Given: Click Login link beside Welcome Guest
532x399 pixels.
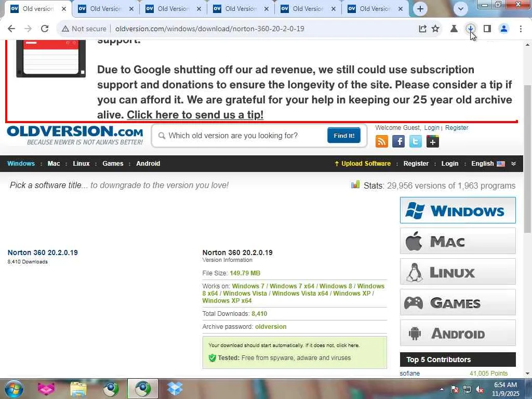Looking at the screenshot, I should pyautogui.click(x=432, y=128).
